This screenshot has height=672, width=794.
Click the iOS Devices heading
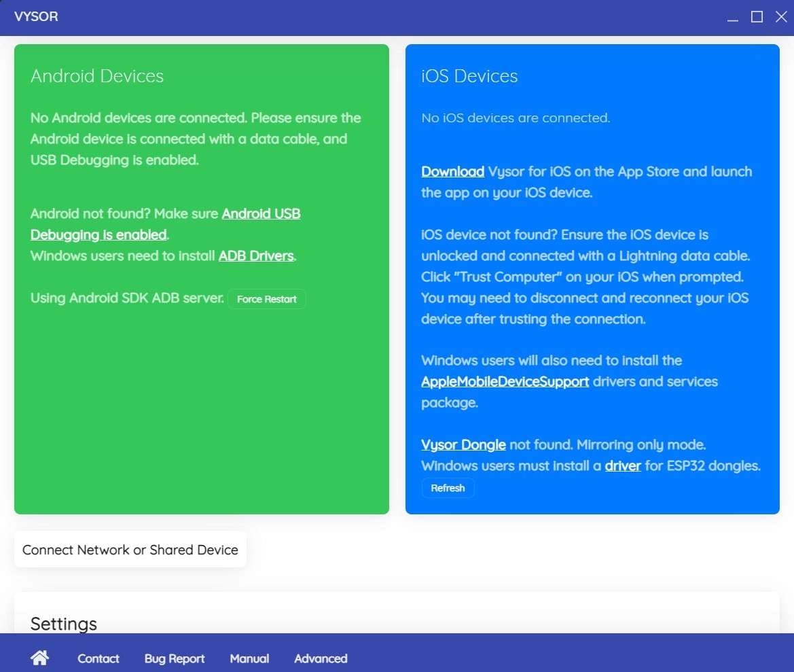(x=469, y=76)
